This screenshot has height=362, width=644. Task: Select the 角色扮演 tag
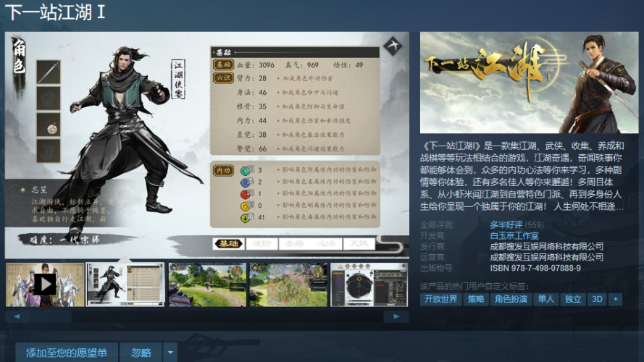[510, 299]
